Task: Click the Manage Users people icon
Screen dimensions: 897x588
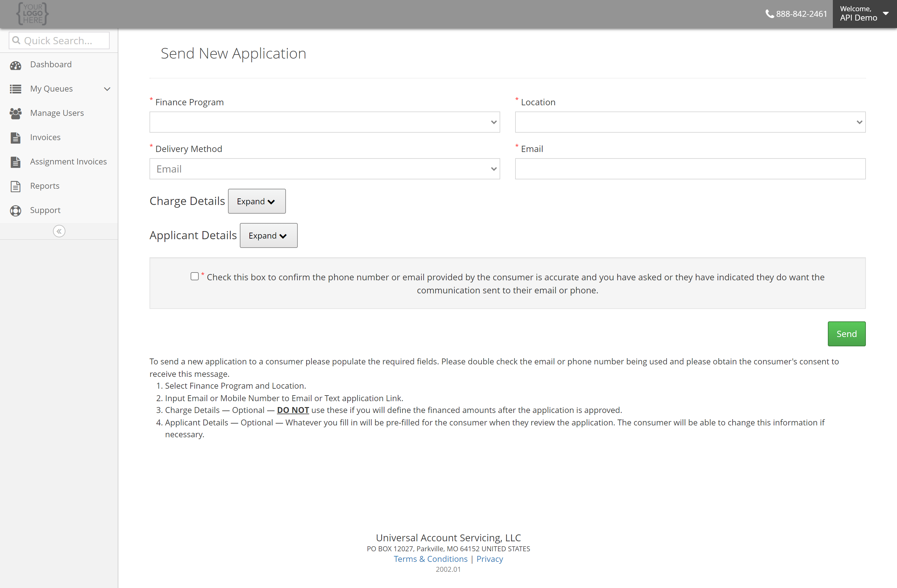Action: point(16,113)
